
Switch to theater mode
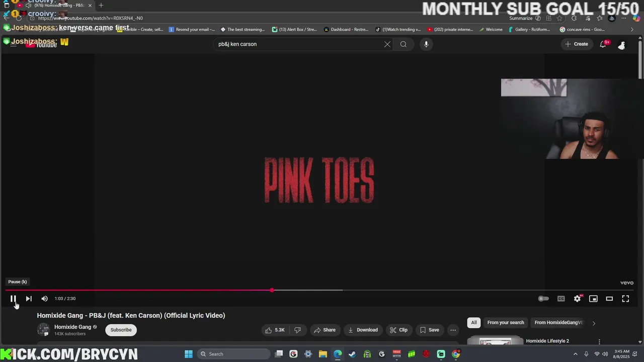coord(609,299)
